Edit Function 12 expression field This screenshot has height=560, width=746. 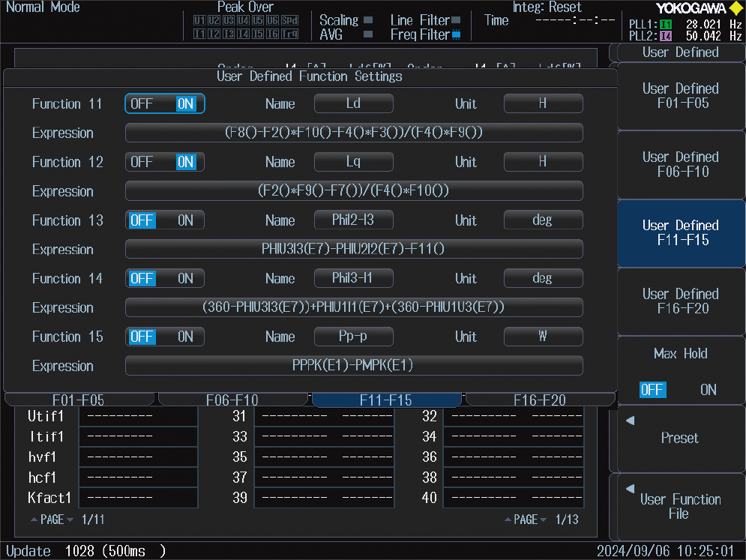pyautogui.click(x=354, y=191)
